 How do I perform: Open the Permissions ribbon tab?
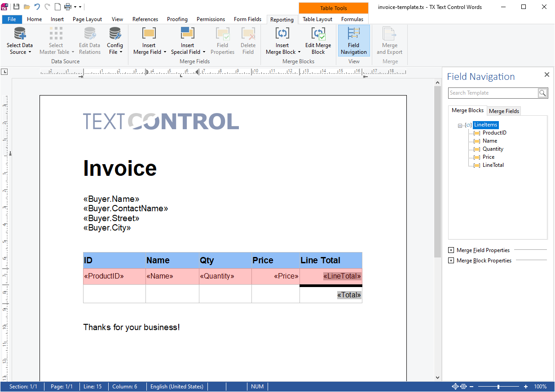point(211,19)
